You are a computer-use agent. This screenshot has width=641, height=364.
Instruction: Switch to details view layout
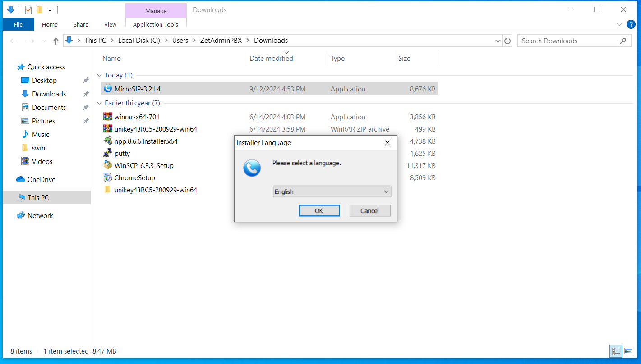click(x=616, y=351)
